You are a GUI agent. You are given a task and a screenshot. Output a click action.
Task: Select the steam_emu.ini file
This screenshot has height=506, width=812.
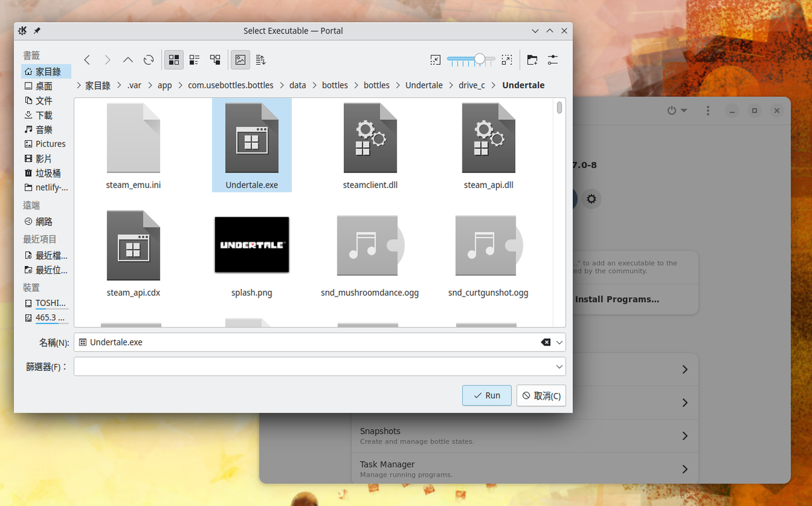(x=133, y=146)
